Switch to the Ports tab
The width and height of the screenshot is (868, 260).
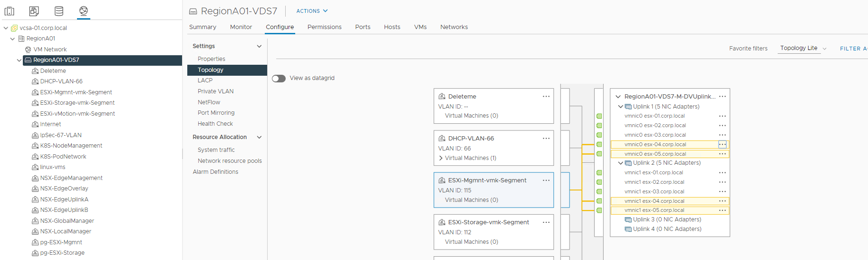[x=363, y=27]
